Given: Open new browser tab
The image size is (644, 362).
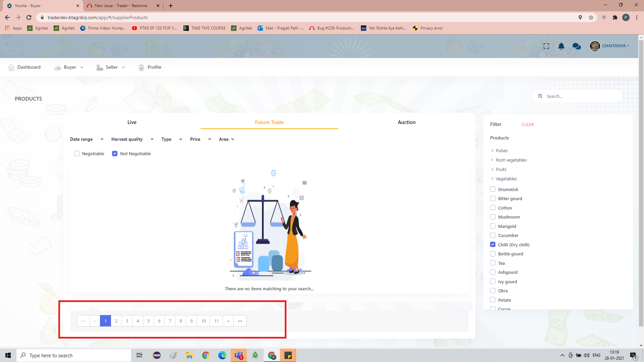Looking at the screenshot, I should [171, 6].
